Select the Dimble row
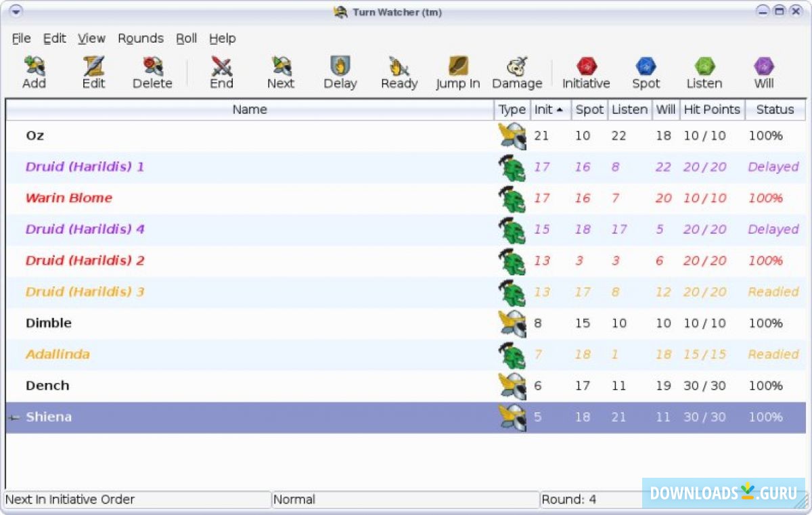The width and height of the screenshot is (812, 515). pos(406,323)
